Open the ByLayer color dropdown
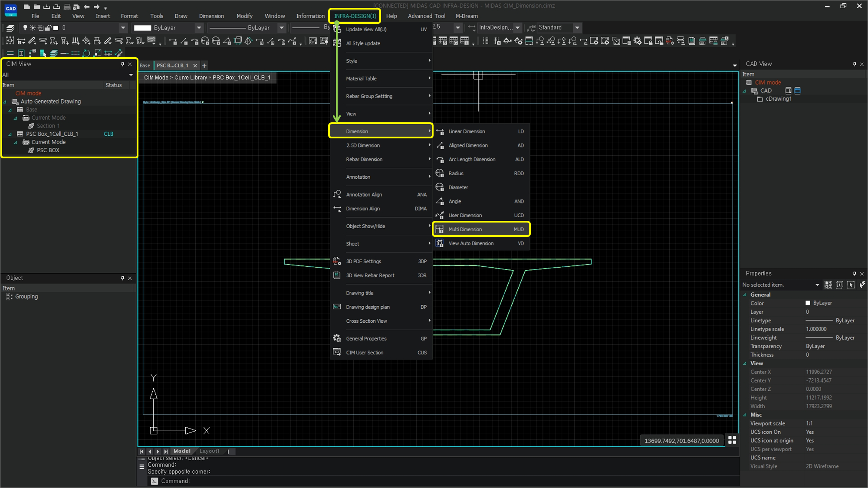This screenshot has height=488, width=868. (199, 28)
